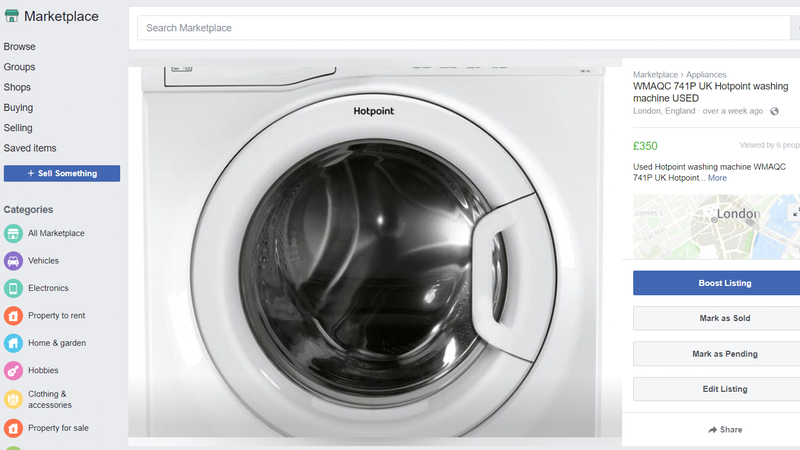This screenshot has height=450, width=800.
Task: Open Browse in the sidebar
Action: point(19,46)
